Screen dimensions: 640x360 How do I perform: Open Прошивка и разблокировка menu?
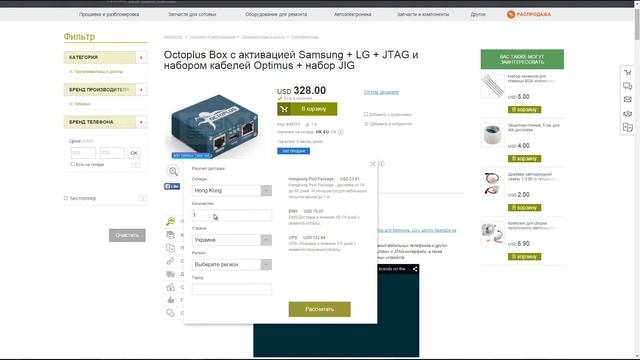point(109,14)
